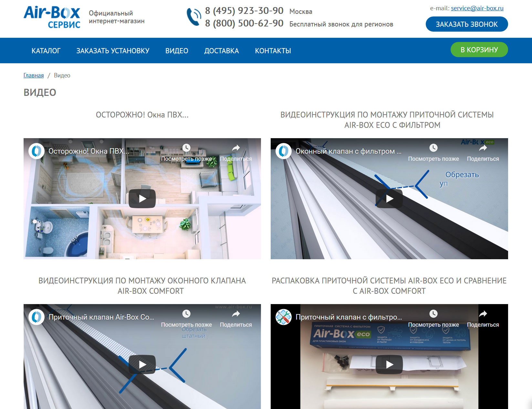Image resolution: width=532 pixels, height=409 pixels.
Task: Open tools-icon channel avatar on unboxing video
Action: pos(284,317)
